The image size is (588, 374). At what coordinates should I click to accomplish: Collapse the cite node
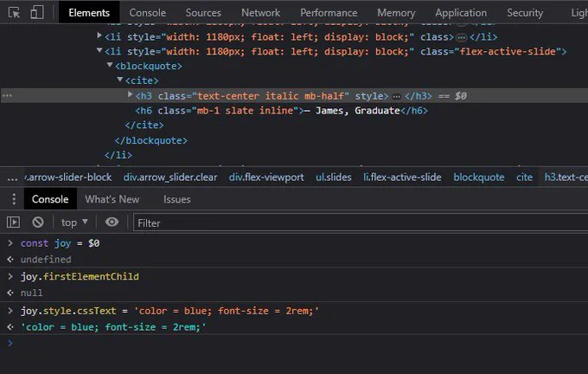pyautogui.click(x=120, y=80)
